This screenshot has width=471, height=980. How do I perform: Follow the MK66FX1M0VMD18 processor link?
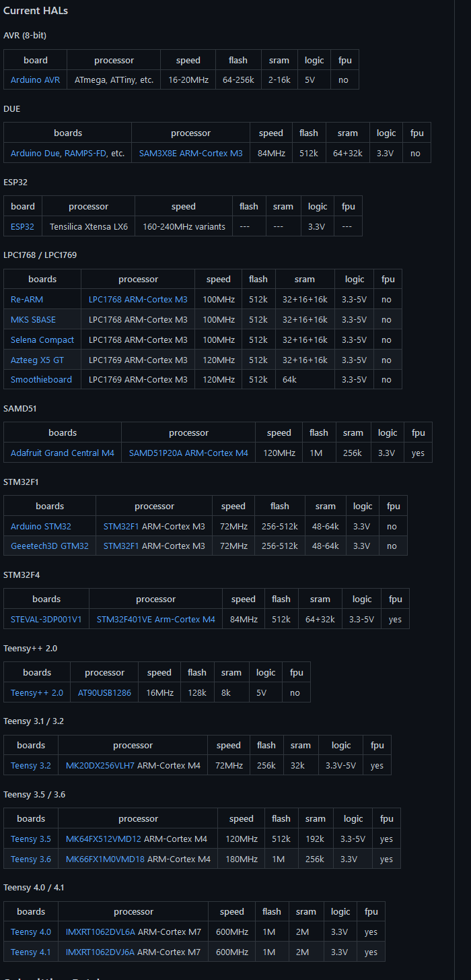[105, 859]
